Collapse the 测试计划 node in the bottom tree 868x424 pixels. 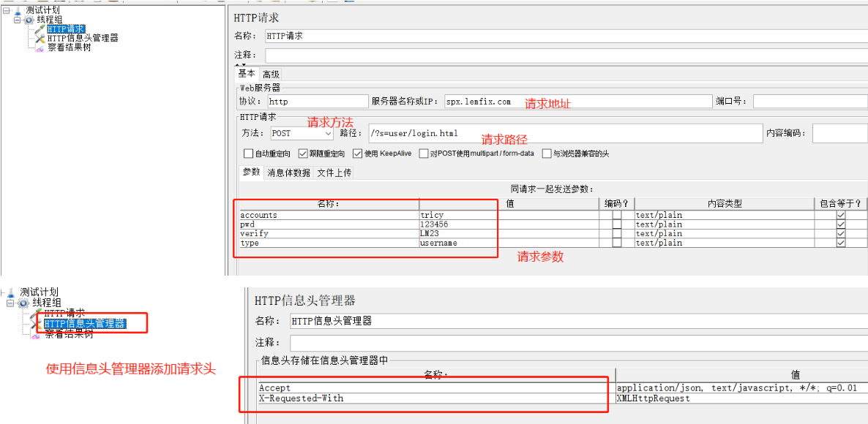coord(2,292)
